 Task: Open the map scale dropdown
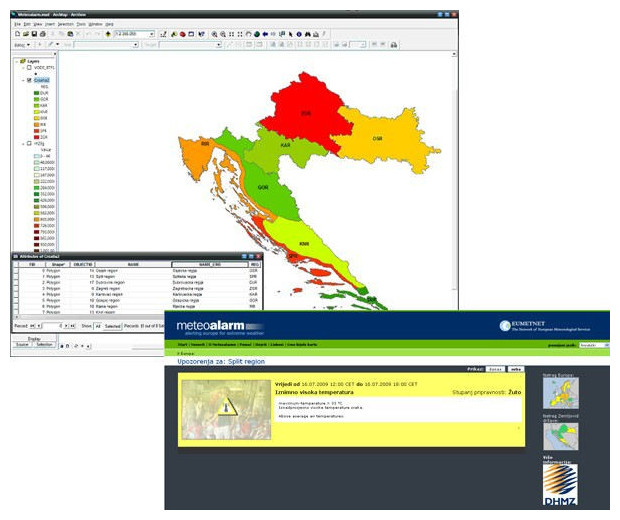pyautogui.click(x=152, y=34)
